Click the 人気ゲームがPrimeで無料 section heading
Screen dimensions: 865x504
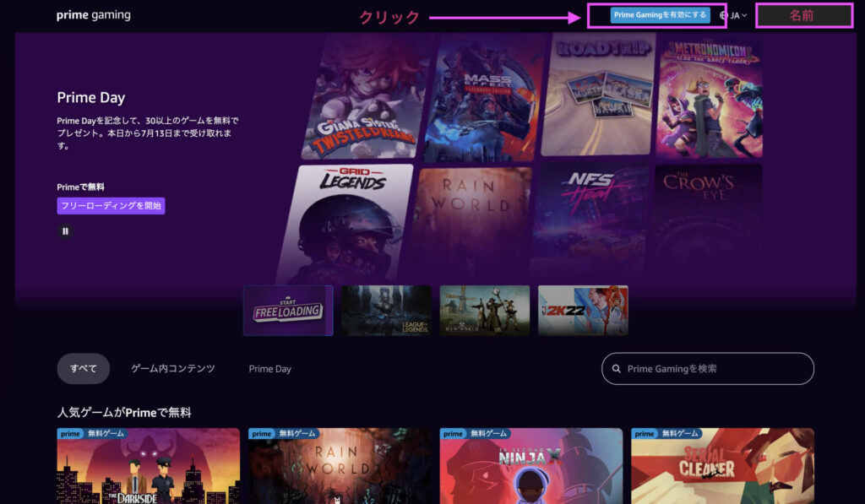(124, 413)
